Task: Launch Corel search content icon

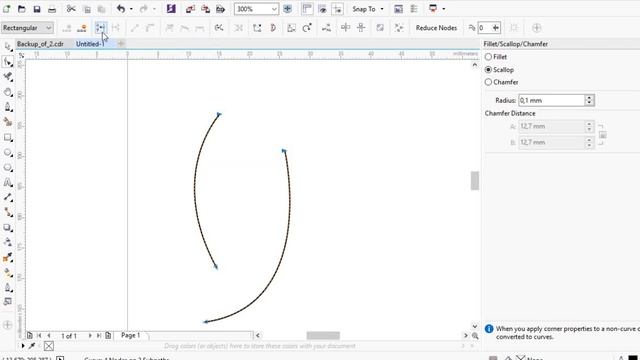Action: 171,9
